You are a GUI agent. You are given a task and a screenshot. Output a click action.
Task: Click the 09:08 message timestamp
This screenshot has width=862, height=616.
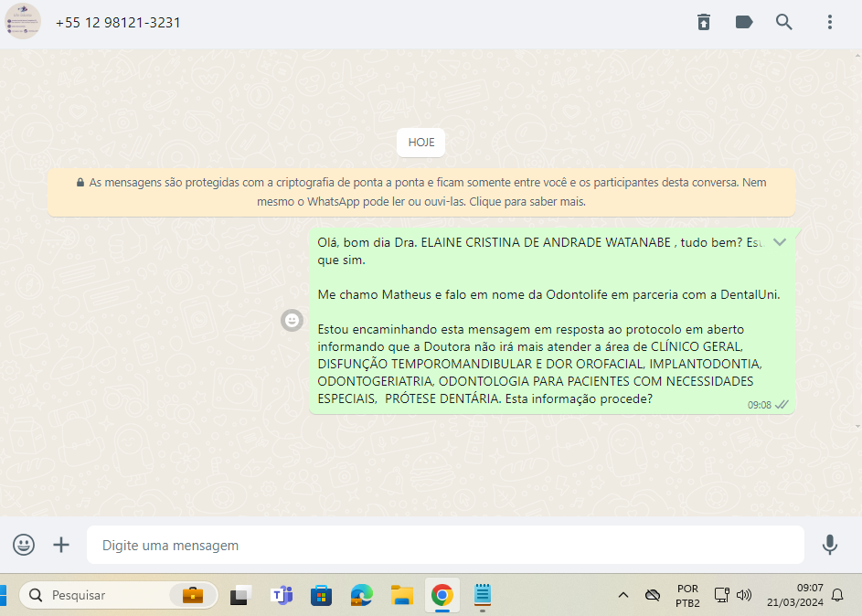pyautogui.click(x=759, y=405)
